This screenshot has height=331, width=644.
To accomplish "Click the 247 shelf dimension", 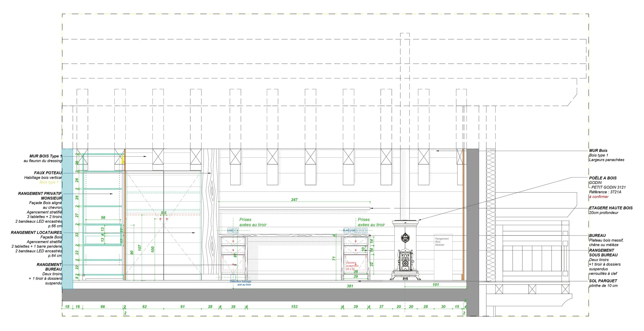I will pyautogui.click(x=294, y=200).
